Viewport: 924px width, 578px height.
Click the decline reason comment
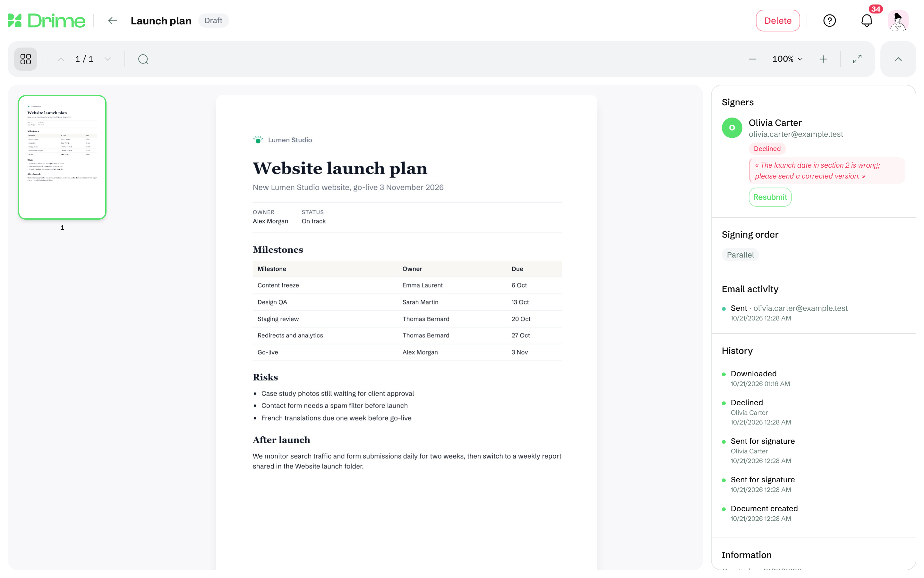827,171
